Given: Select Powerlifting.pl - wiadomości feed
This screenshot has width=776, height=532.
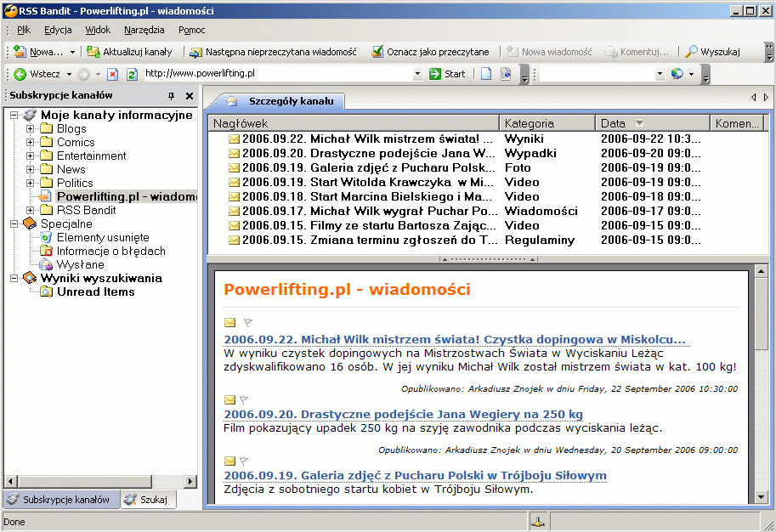Looking at the screenshot, I should [127, 196].
